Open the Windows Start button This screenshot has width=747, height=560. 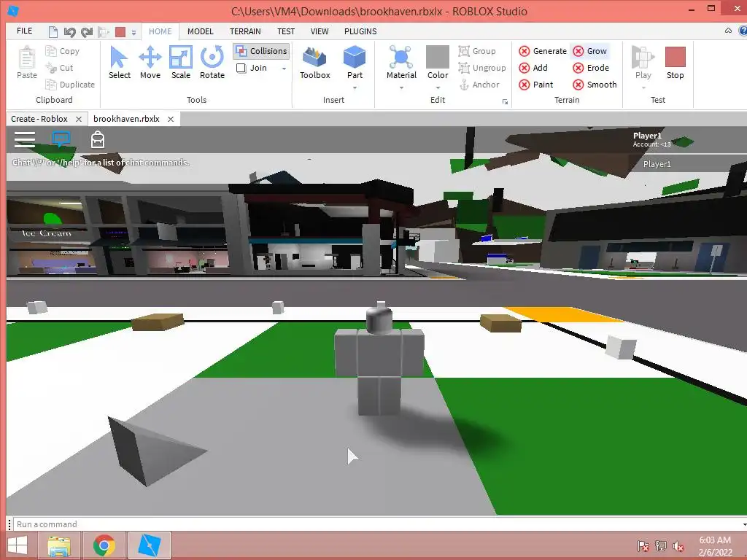[18, 545]
